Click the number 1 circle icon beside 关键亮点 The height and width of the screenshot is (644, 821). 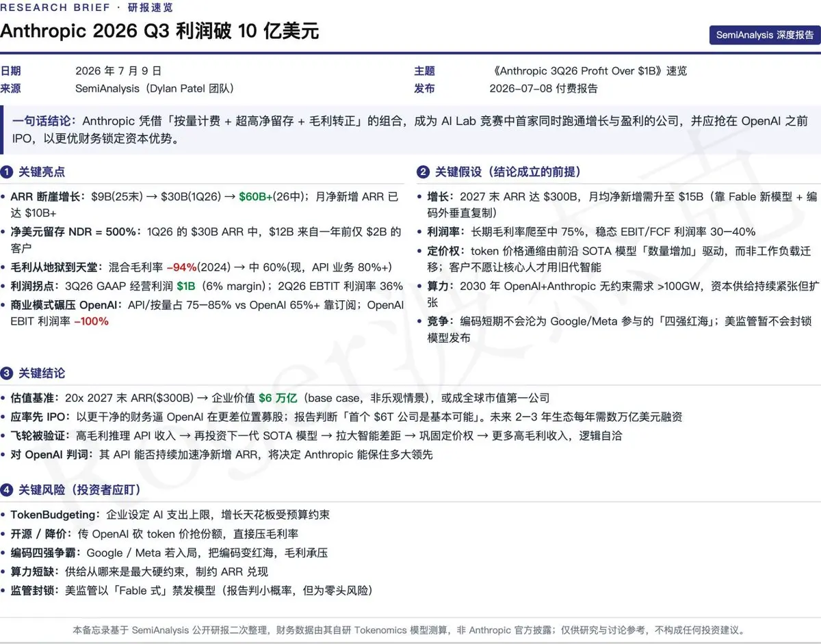point(6,172)
